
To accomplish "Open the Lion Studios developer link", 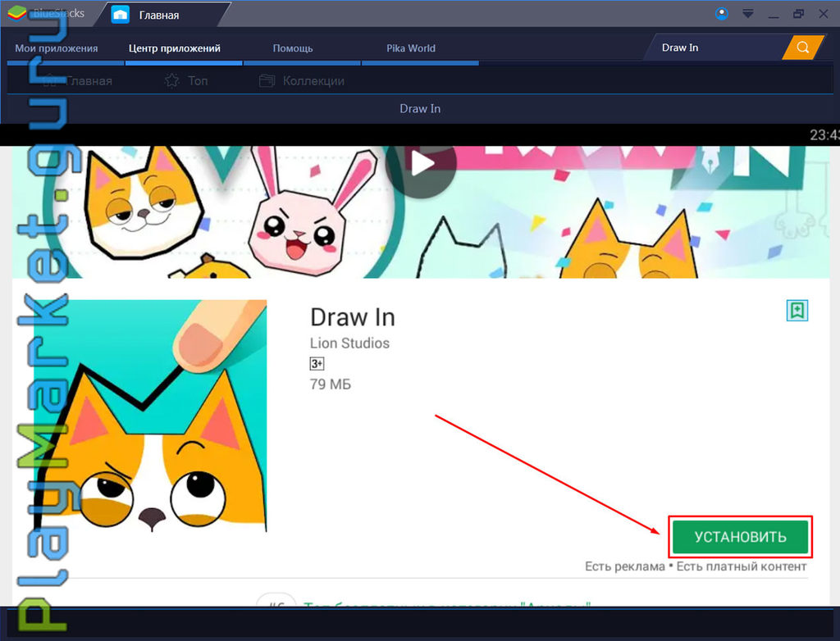I will pyautogui.click(x=349, y=343).
